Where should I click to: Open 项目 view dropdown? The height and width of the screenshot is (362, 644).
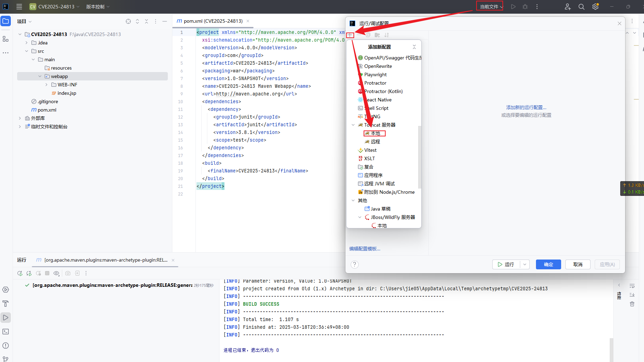(24, 21)
